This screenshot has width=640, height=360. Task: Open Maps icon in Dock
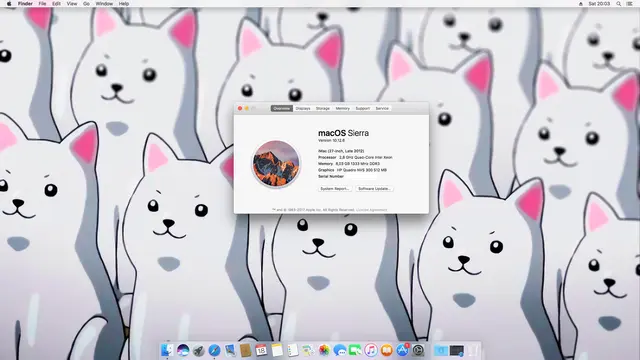(308, 350)
